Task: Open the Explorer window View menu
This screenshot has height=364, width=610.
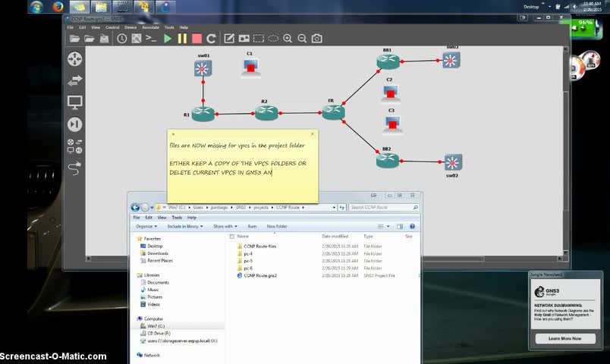Action: tap(162, 218)
